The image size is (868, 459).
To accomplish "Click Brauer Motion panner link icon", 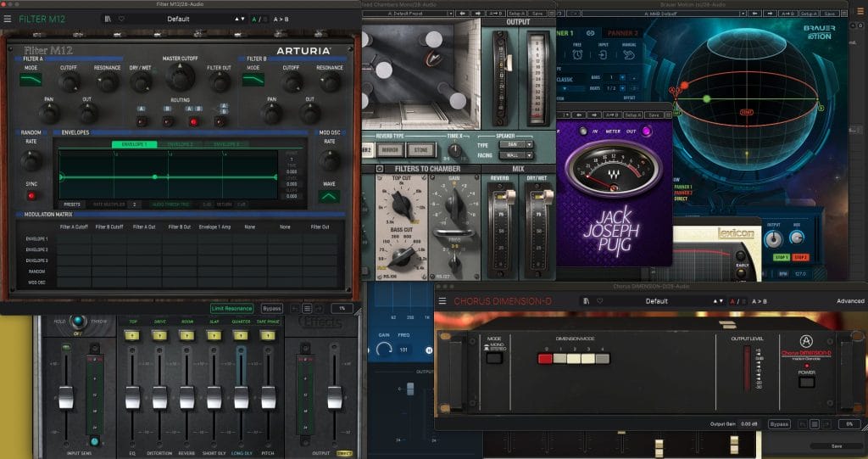I will (590, 33).
